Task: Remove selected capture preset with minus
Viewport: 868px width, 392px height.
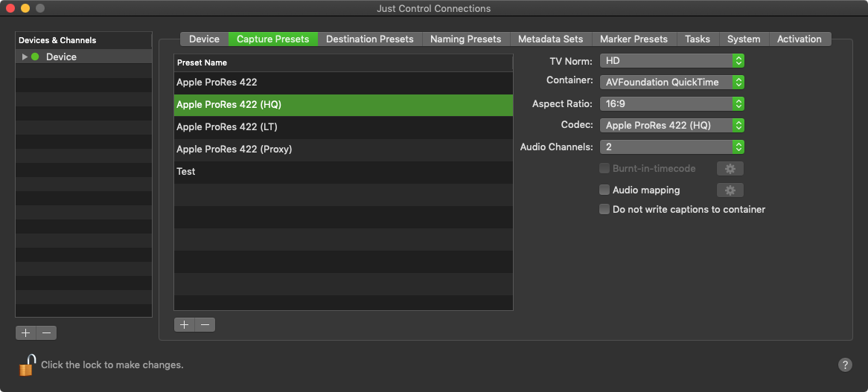Action: click(205, 325)
